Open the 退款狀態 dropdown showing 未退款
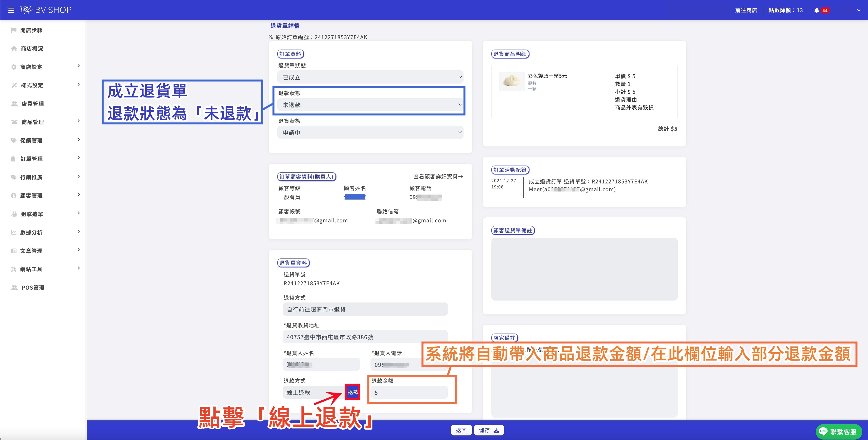 [370, 105]
